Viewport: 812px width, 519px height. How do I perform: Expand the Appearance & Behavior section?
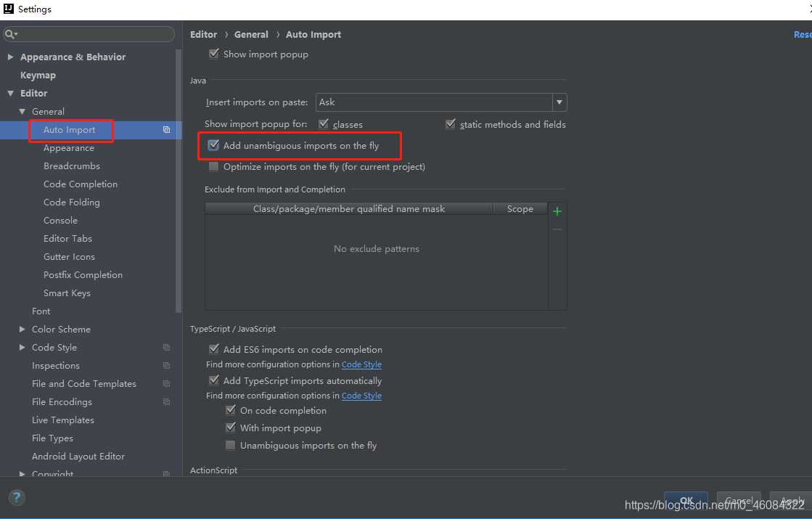(x=10, y=57)
